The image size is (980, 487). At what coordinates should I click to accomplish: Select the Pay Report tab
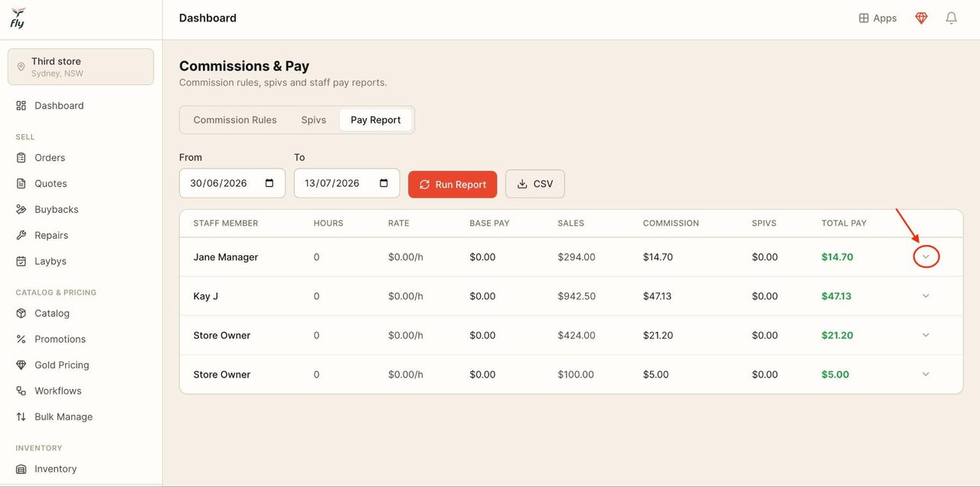click(x=376, y=120)
